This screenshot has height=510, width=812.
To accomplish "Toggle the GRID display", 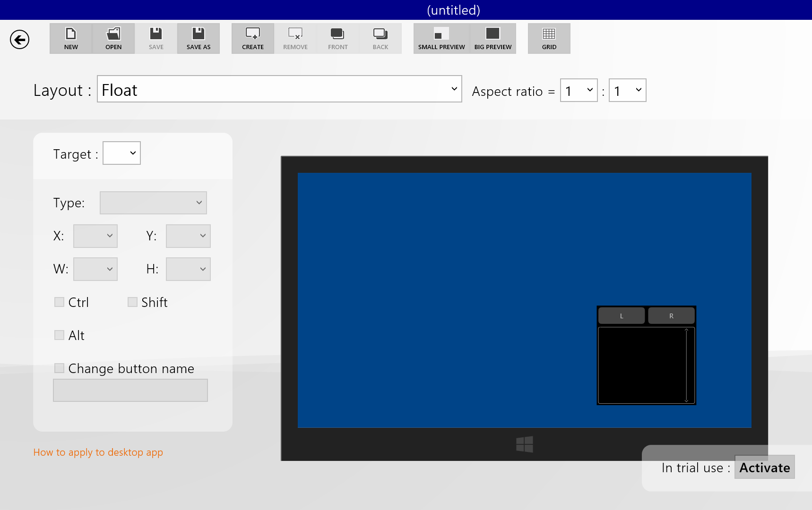I will click(549, 38).
